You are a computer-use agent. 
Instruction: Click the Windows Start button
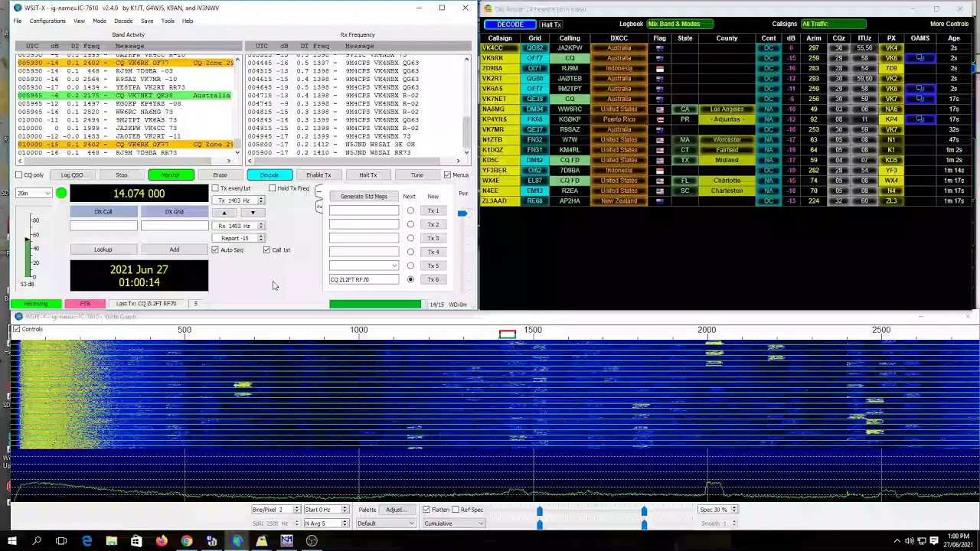point(12,541)
